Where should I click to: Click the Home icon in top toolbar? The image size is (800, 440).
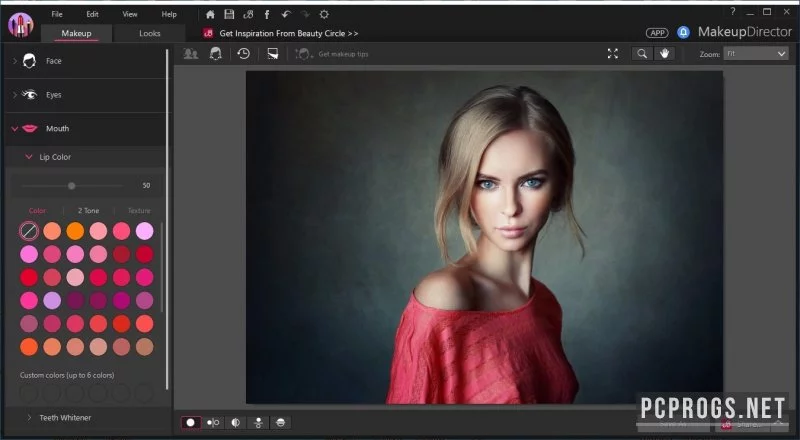pyautogui.click(x=210, y=14)
